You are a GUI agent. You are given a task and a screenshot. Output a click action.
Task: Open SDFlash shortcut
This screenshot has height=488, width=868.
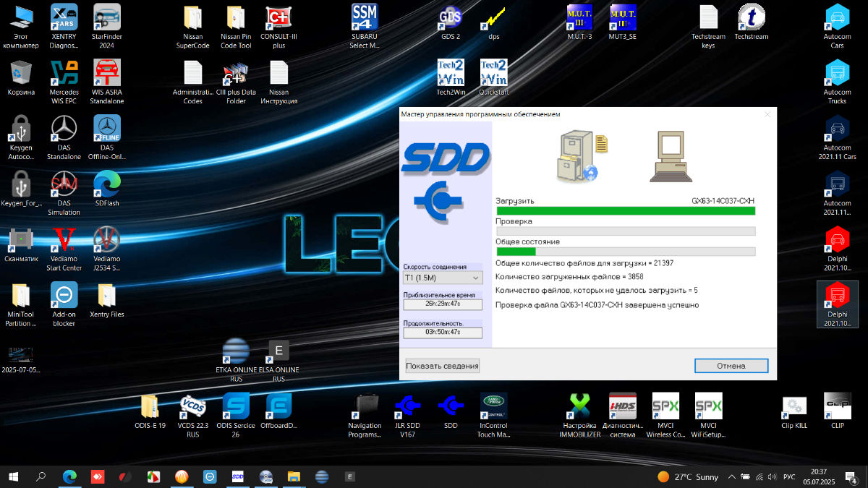pyautogui.click(x=107, y=188)
